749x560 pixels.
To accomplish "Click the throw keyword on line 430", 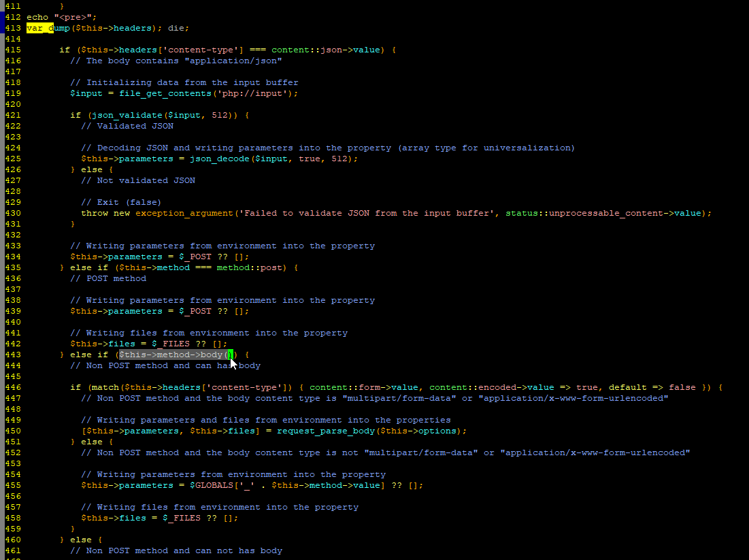I will pyautogui.click(x=94, y=213).
